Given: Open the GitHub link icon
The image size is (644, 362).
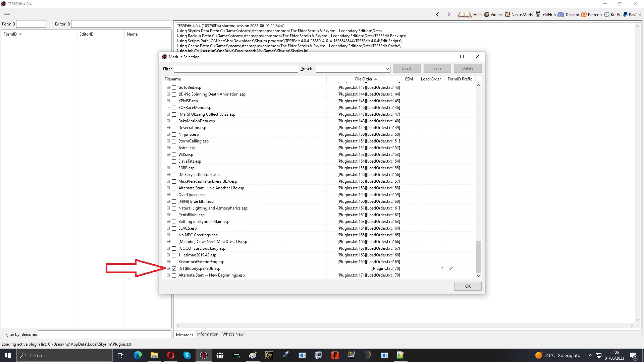Looking at the screenshot, I should (538, 14).
